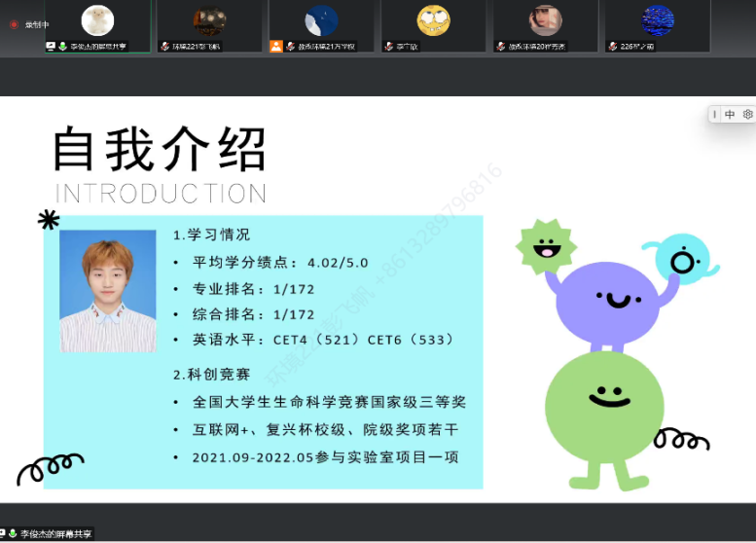756x543 pixels.
Task: Click the white fluffy avatar of the presenter
Action: coord(97,19)
